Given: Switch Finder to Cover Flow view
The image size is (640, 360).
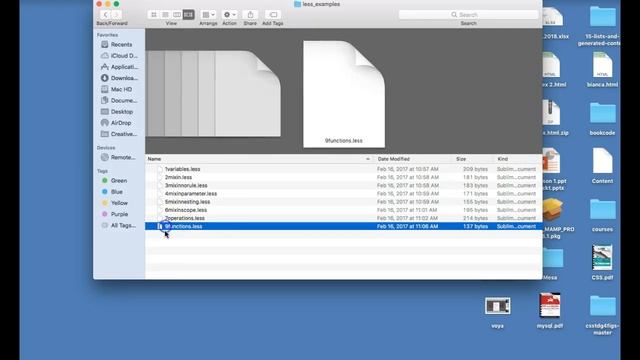Looking at the screenshot, I should pos(188,15).
